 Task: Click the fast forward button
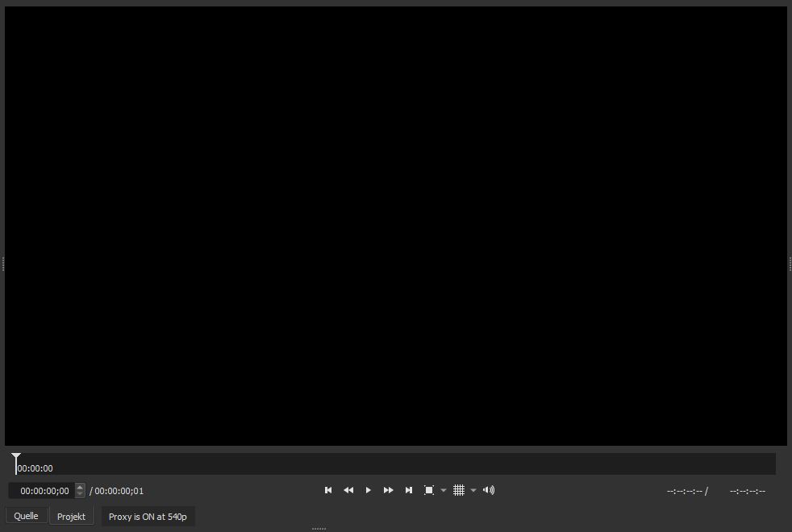[x=389, y=490]
